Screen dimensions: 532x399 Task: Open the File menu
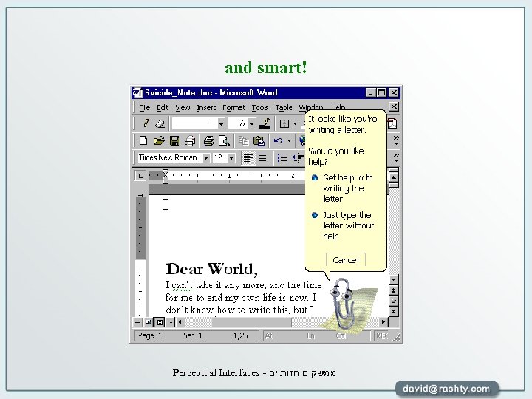(145, 108)
